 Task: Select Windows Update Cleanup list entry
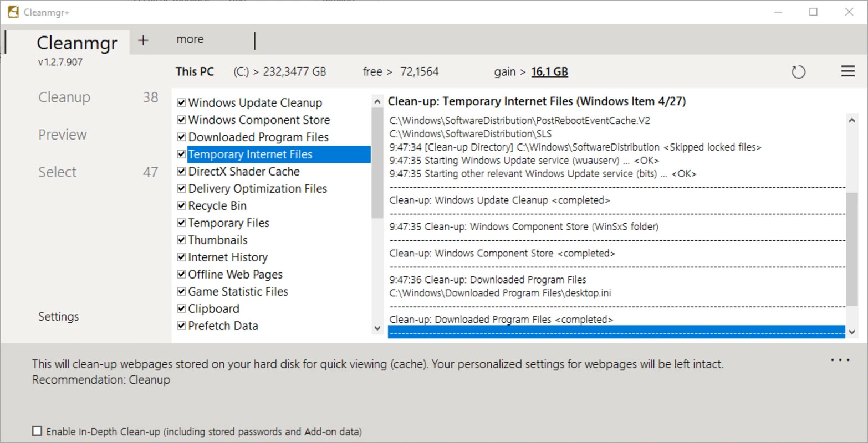[x=255, y=103]
